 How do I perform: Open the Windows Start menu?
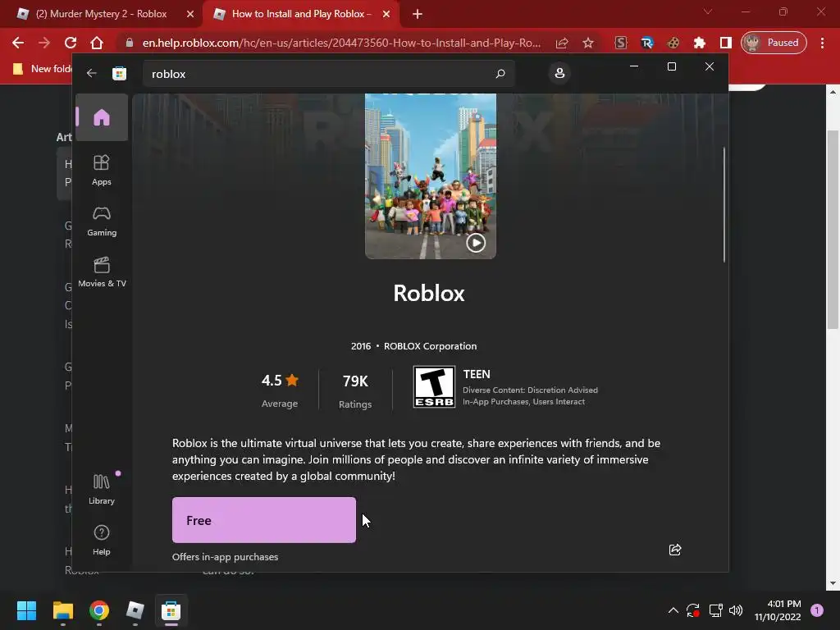point(26,610)
